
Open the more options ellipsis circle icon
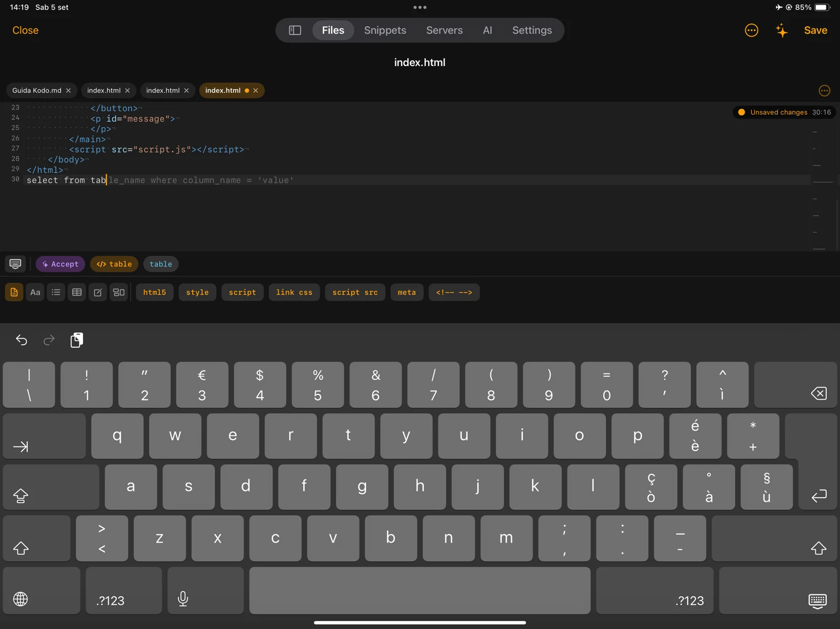[x=751, y=30]
